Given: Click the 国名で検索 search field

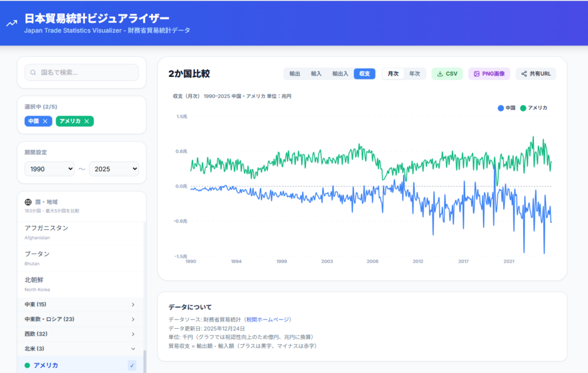Looking at the screenshot, I should click(86, 73).
